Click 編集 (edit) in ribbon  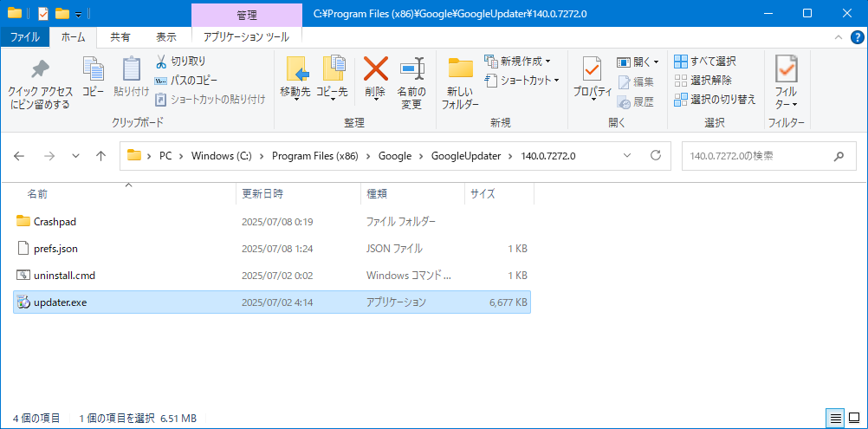coord(636,82)
